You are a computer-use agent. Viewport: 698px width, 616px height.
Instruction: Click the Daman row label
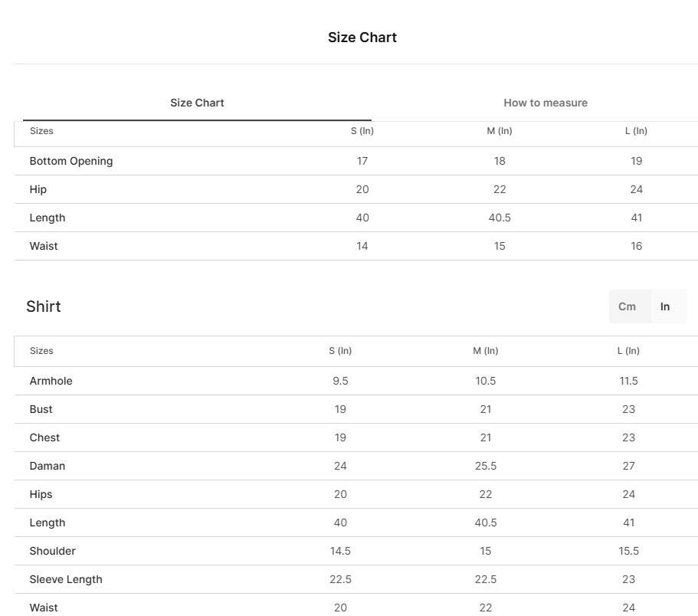click(48, 466)
